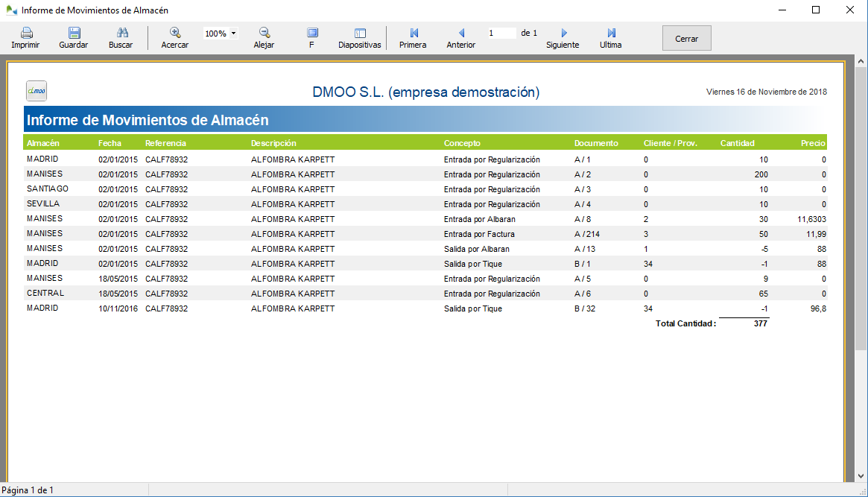Zoom in with the Acercar icon

[x=174, y=37]
